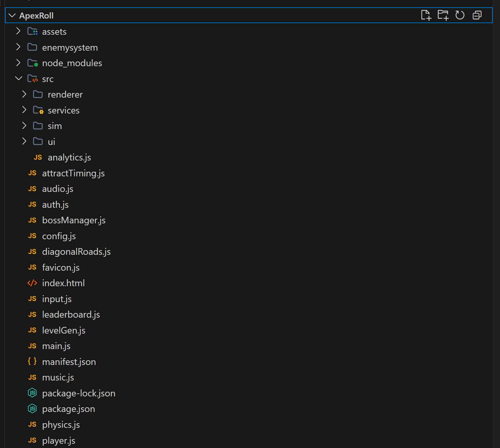Open manifest.json file
Viewport: 500px width, 448px height.
(x=69, y=362)
